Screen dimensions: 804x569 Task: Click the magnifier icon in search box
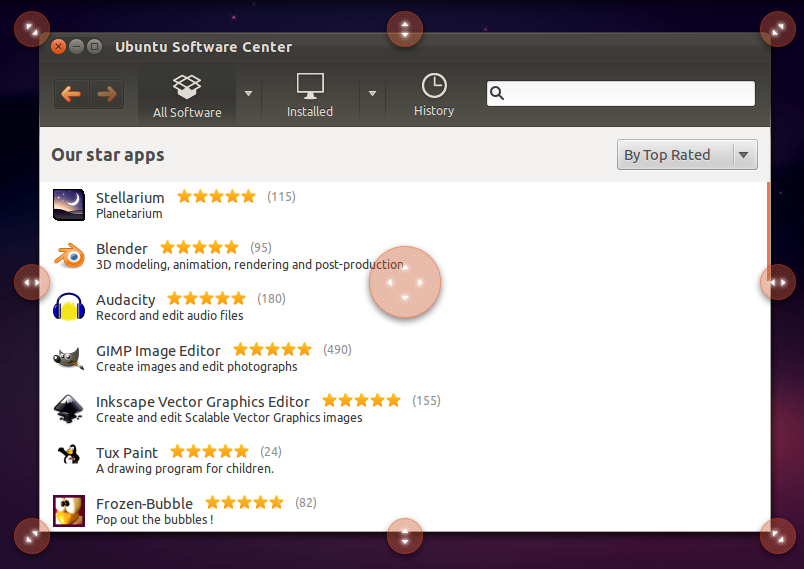pyautogui.click(x=497, y=93)
